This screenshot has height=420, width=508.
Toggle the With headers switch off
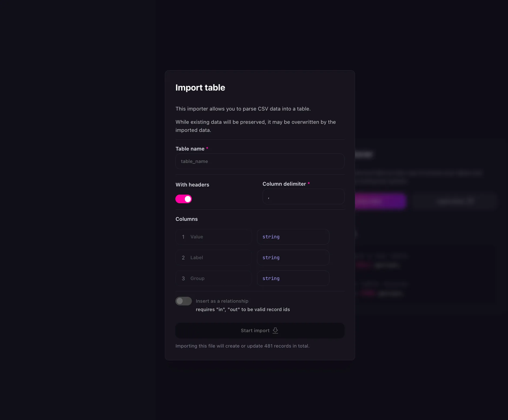click(183, 199)
